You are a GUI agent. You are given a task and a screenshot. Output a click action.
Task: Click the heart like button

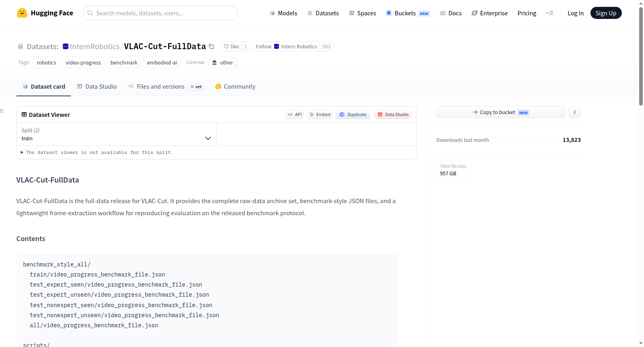tap(231, 46)
